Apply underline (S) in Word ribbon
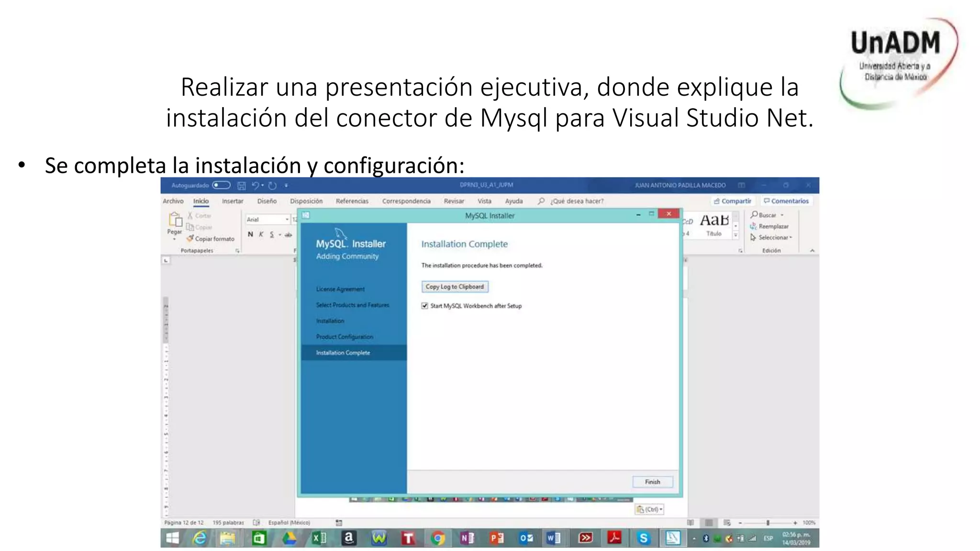Viewport: 980px width, 551px height. click(x=272, y=234)
